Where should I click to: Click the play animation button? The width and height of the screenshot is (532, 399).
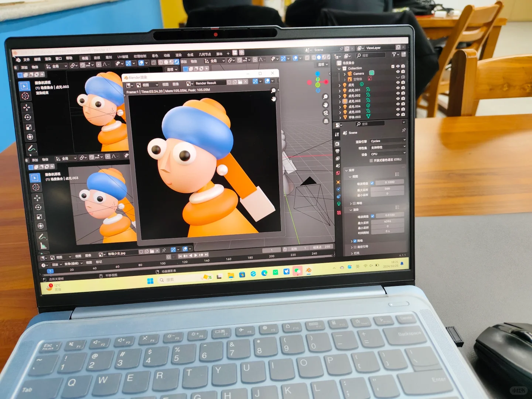196,255
